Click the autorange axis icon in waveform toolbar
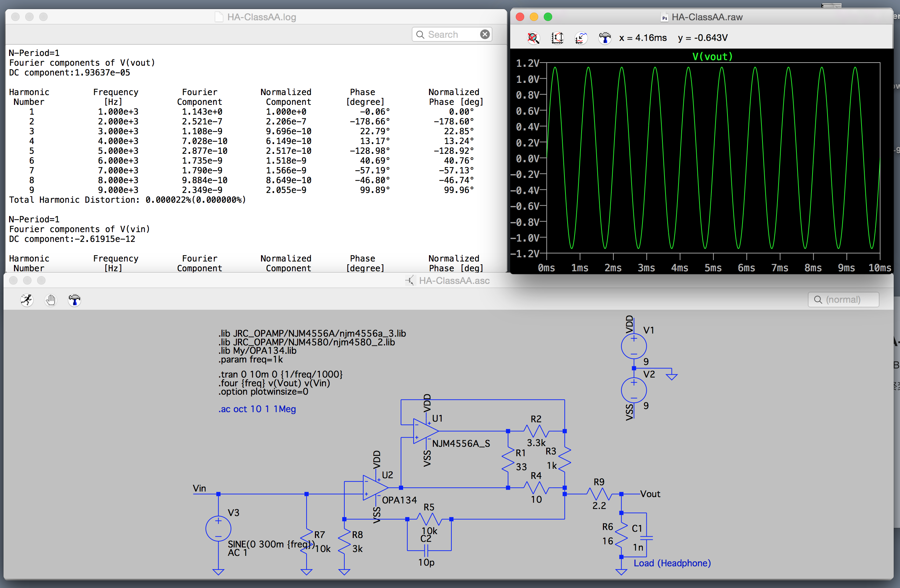900x588 pixels. (x=557, y=38)
